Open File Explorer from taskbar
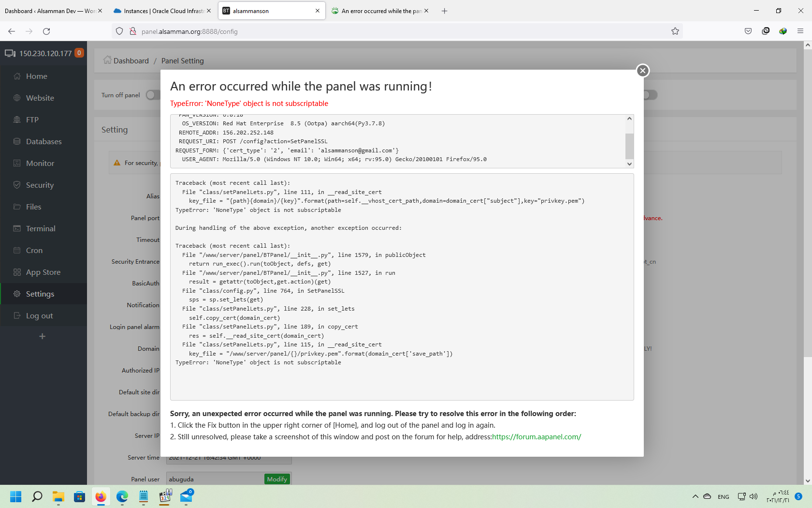Image resolution: width=812 pixels, height=508 pixels. click(x=58, y=496)
